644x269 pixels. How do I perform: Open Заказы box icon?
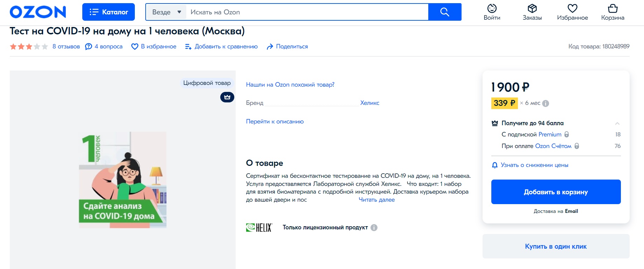click(x=532, y=12)
